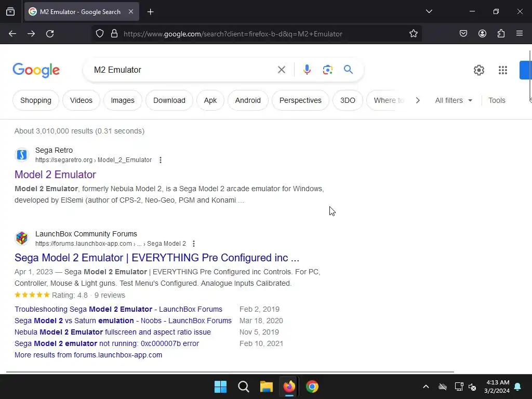Screen dimensions: 532x399
Task: Open Sega Model 2 vs Saturn emulation link
Action: 123,321
